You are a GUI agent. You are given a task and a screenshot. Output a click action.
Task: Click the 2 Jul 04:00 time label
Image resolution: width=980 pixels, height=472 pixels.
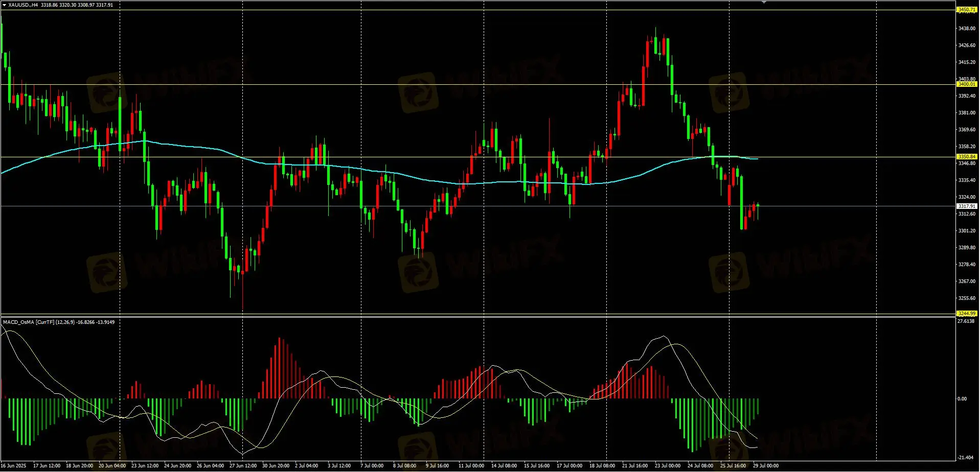306,466
